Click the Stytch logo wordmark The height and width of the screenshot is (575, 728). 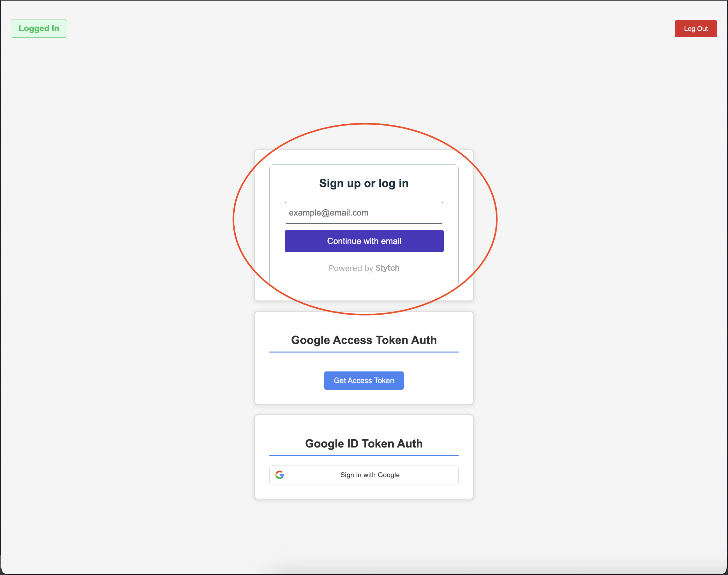pyautogui.click(x=387, y=268)
